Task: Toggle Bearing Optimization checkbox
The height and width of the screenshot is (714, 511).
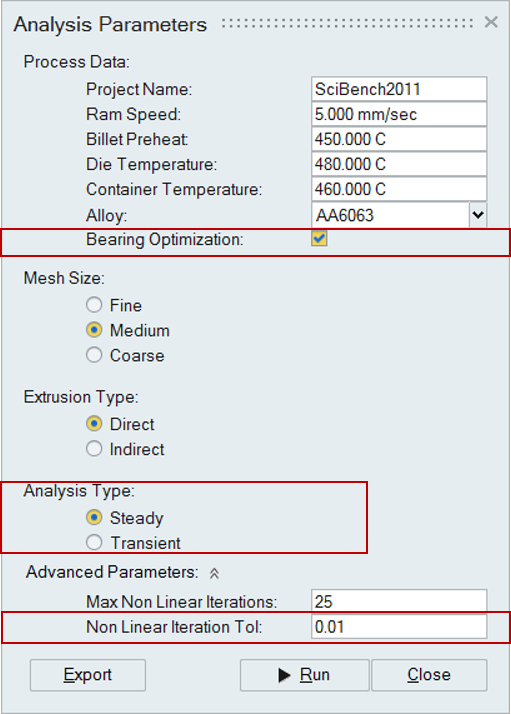Action: (x=319, y=239)
